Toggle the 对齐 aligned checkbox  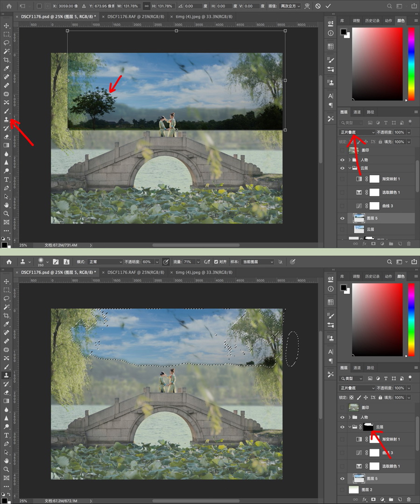click(216, 262)
